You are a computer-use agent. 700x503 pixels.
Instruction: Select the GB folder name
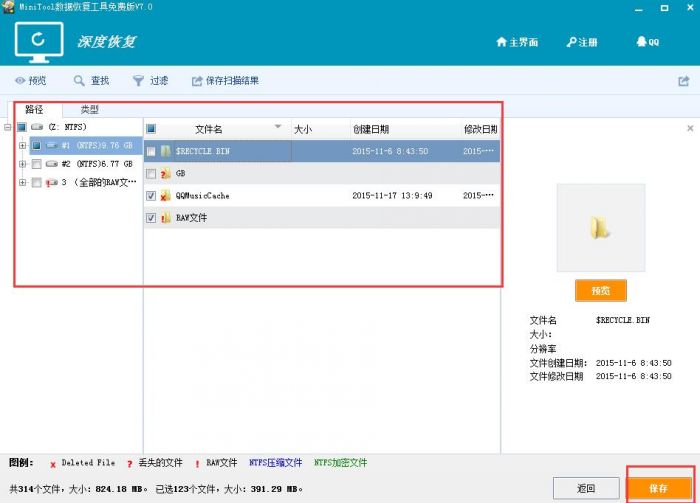(x=180, y=174)
